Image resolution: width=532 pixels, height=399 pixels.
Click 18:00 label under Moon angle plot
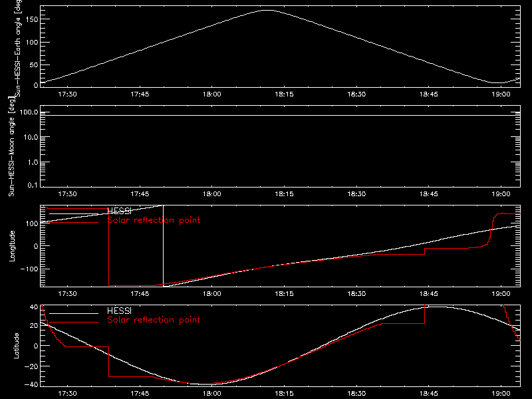click(212, 194)
